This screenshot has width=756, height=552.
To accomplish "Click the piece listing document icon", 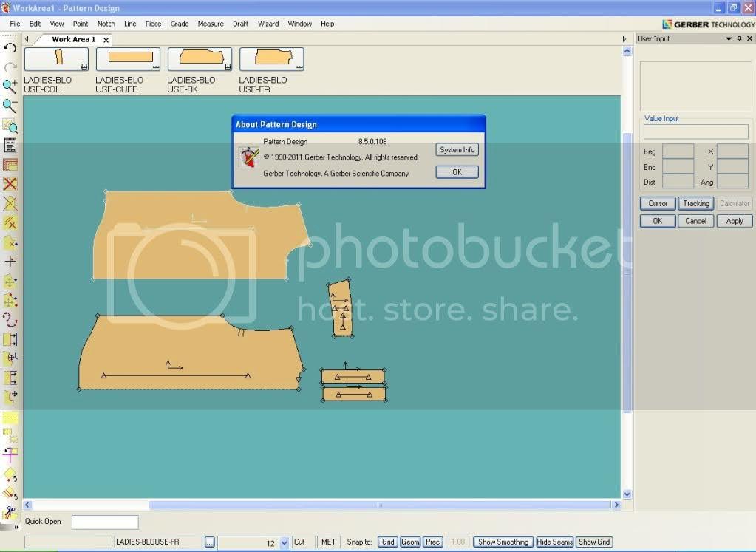I will tap(10, 145).
